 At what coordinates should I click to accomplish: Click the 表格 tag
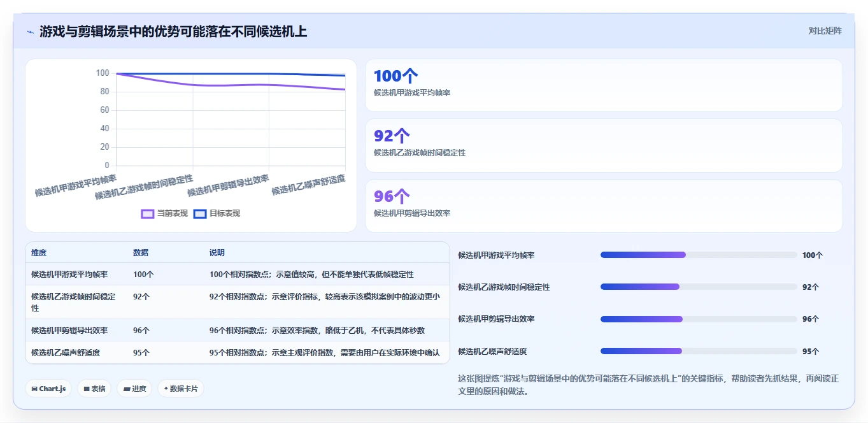(94, 389)
